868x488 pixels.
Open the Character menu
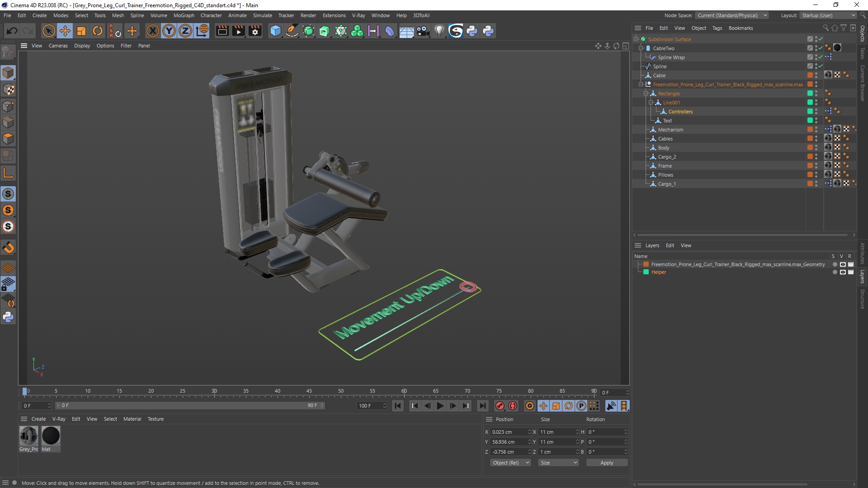click(x=211, y=15)
